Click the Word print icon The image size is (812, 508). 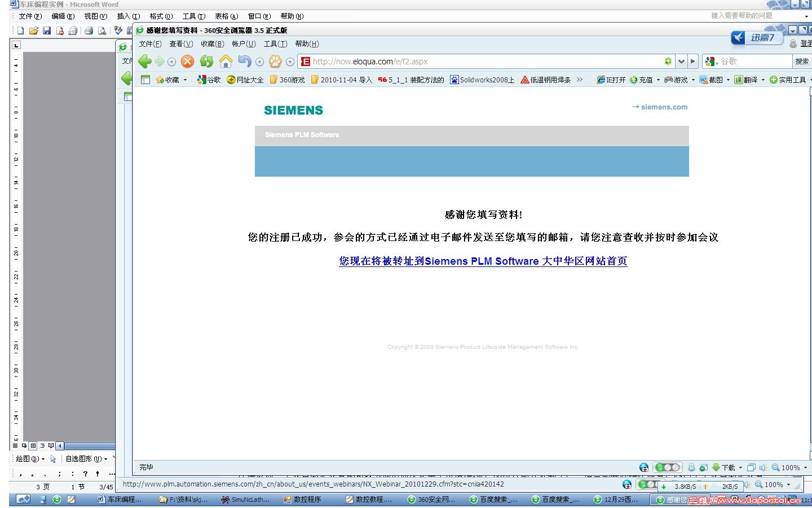89,30
